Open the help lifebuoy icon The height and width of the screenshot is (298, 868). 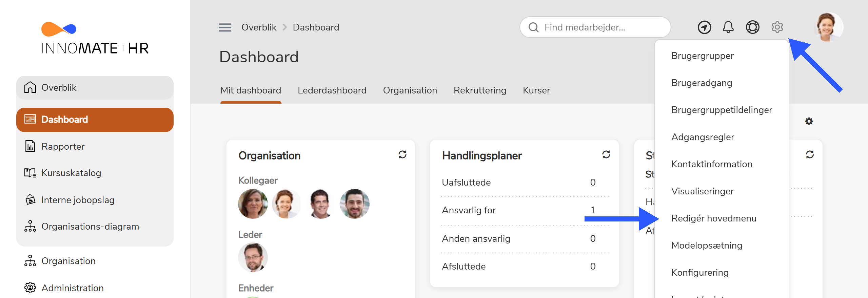752,27
